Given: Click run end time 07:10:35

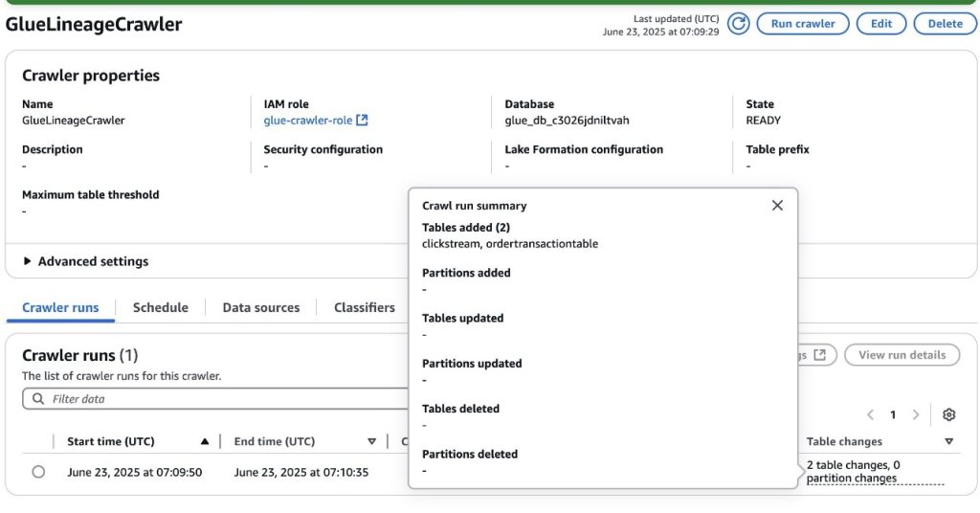Looking at the screenshot, I should pos(301,473).
